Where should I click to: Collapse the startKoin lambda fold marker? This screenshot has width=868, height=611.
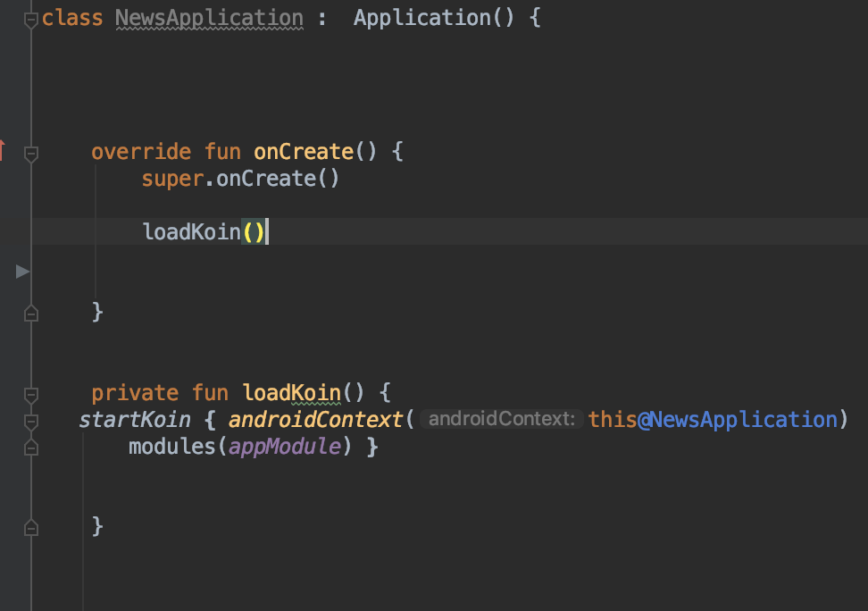pos(31,423)
